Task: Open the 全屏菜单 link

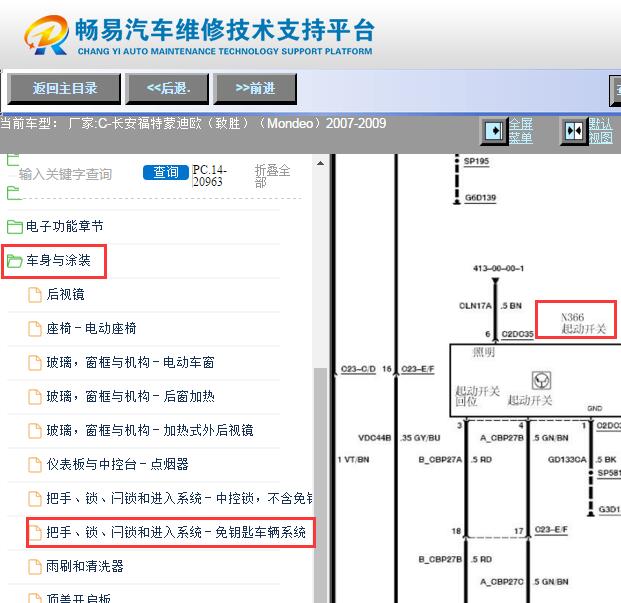Action: tap(520, 130)
